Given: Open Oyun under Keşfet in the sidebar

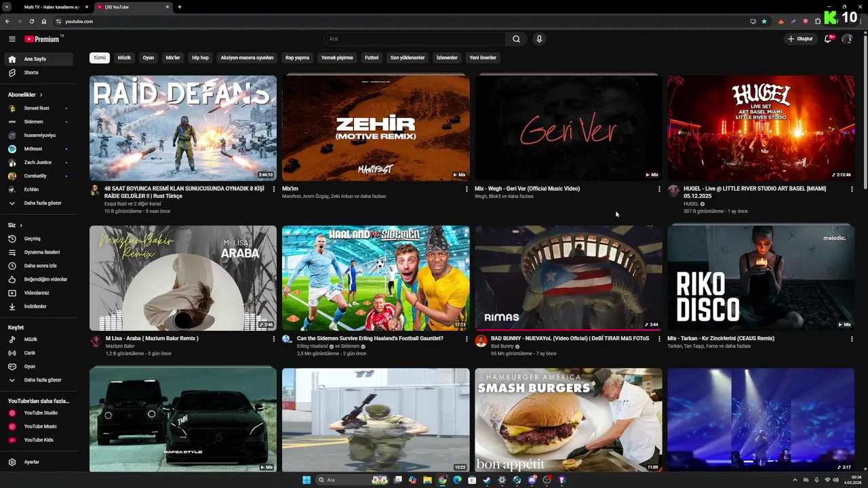Looking at the screenshot, I should pyautogui.click(x=38, y=366).
